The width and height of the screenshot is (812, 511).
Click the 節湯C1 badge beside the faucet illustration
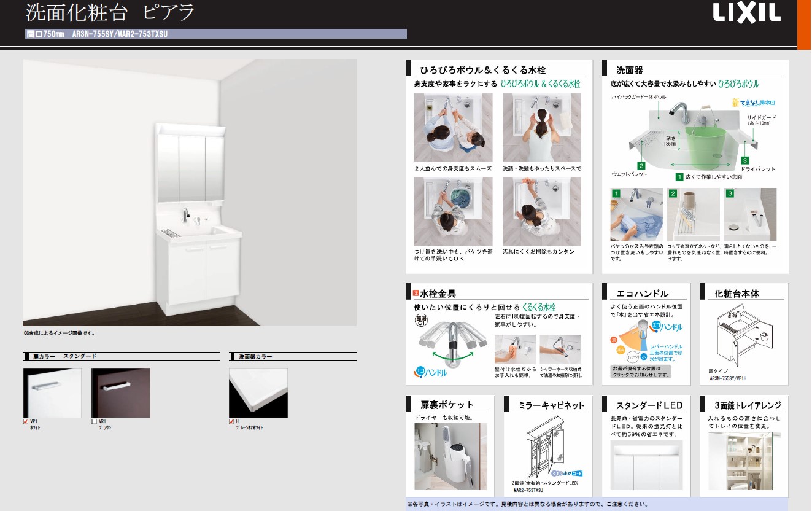tap(421, 321)
